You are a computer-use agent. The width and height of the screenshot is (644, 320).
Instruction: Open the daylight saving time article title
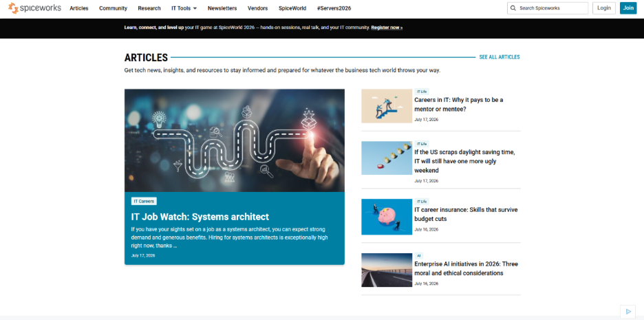click(x=464, y=161)
